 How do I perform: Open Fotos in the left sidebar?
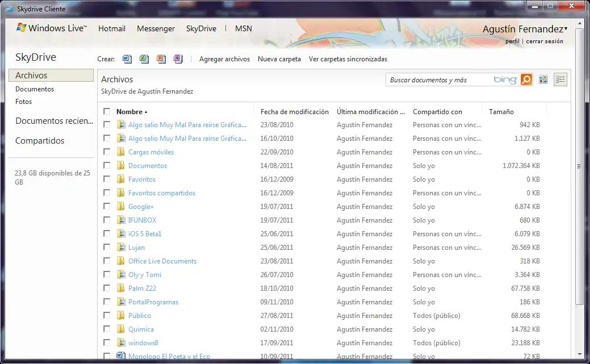[x=23, y=102]
